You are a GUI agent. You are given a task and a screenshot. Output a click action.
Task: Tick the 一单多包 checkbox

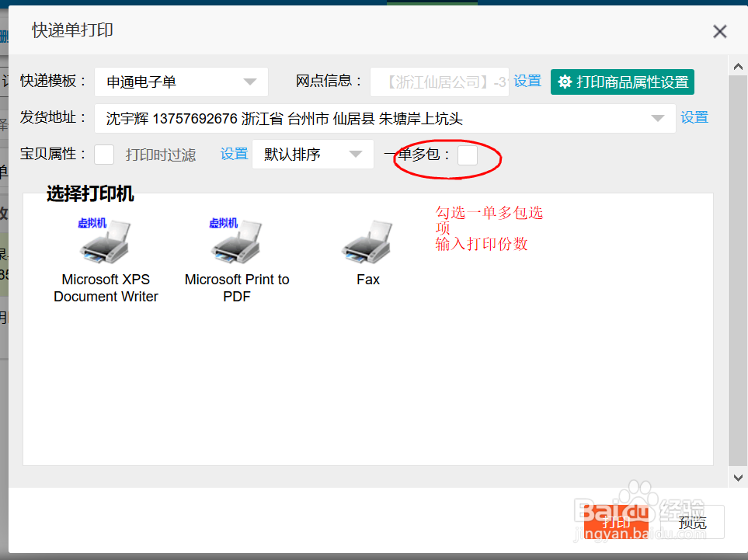pos(468,155)
